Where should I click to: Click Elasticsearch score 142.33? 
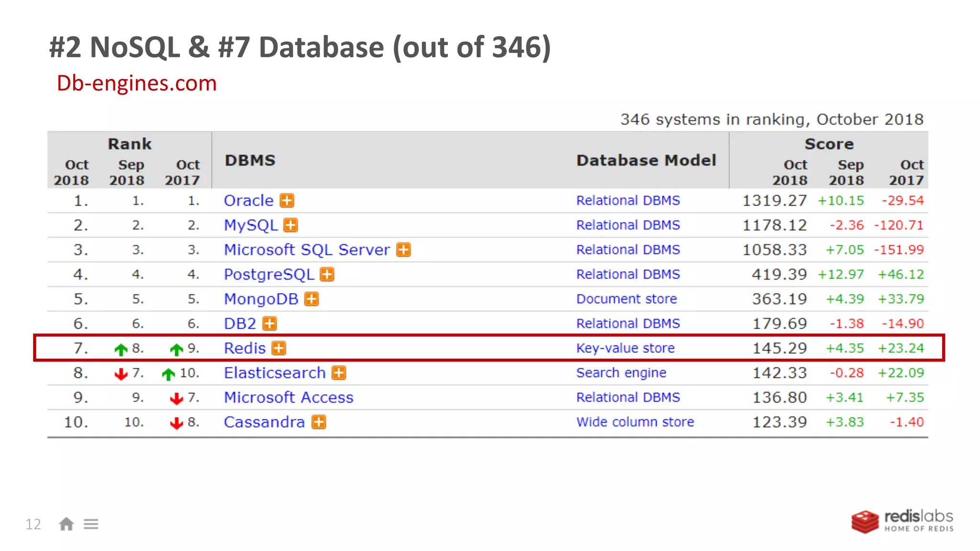click(780, 373)
